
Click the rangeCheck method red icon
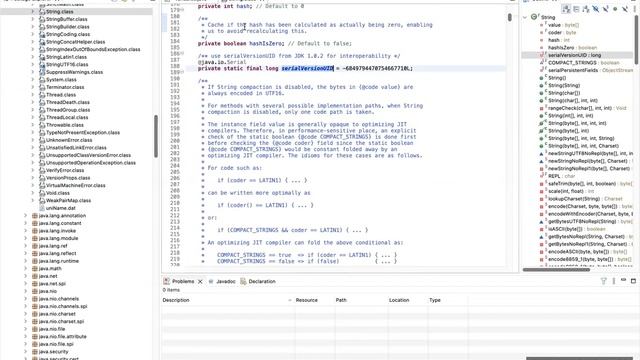point(542,108)
